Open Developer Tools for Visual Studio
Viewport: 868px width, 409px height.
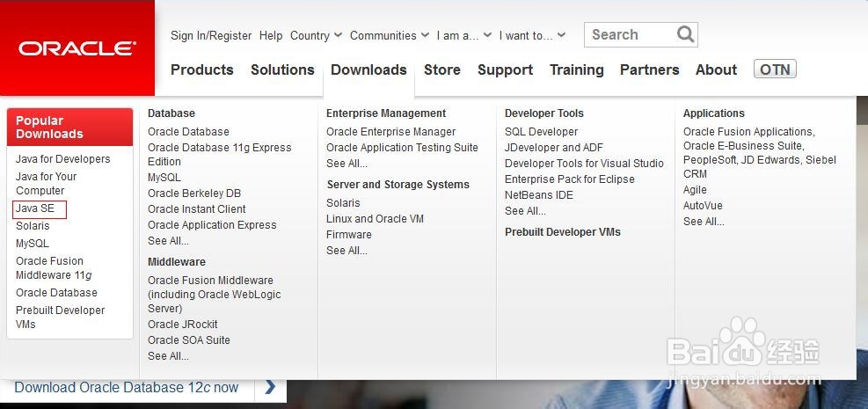584,164
